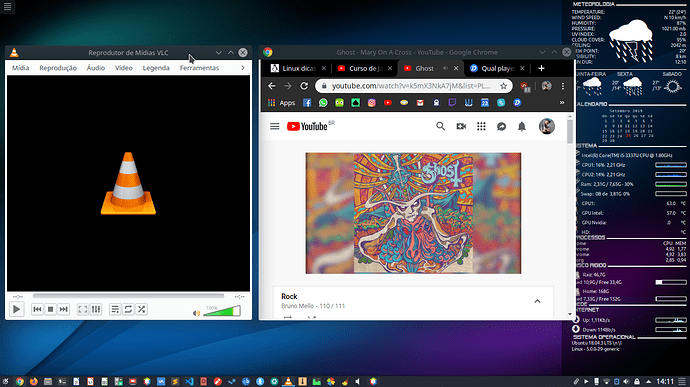Click the Ghost video thumbnail player

(413, 213)
